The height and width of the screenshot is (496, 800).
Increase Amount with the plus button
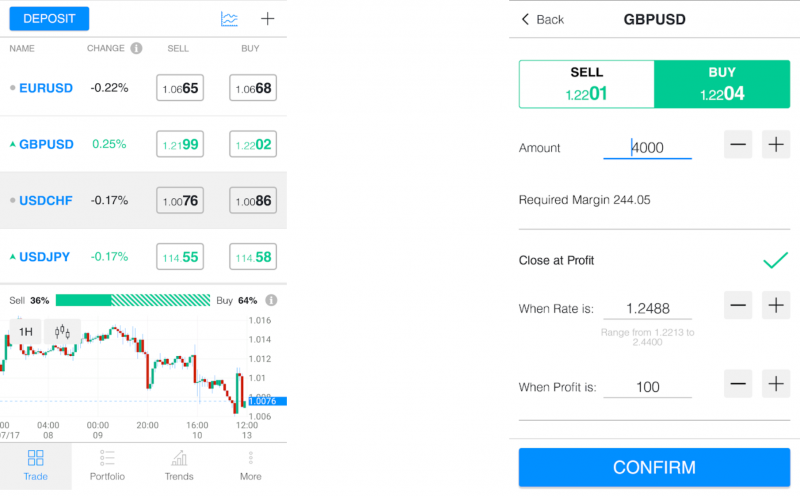(776, 144)
